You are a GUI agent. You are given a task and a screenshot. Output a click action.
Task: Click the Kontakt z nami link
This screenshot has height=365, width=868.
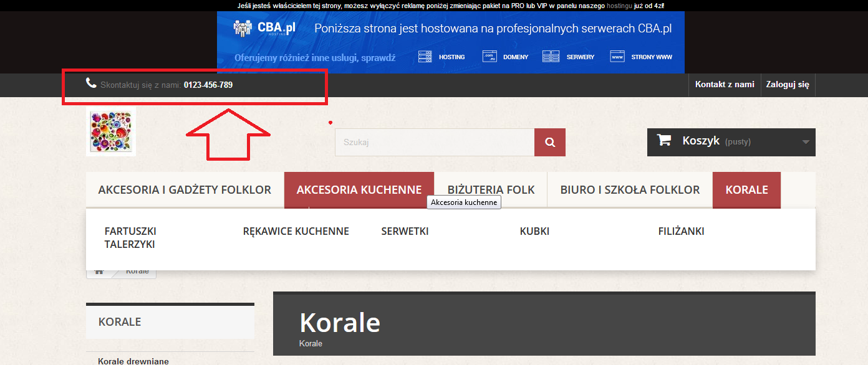point(725,85)
